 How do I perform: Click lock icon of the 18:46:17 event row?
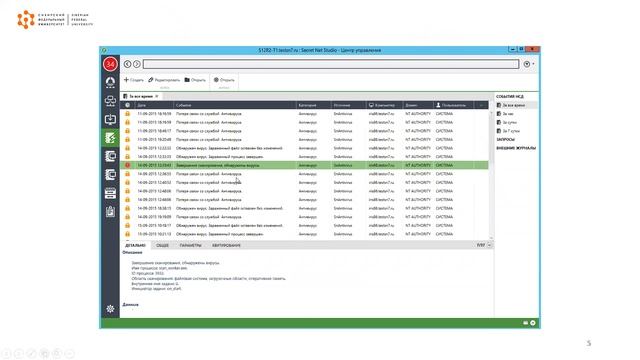click(127, 131)
